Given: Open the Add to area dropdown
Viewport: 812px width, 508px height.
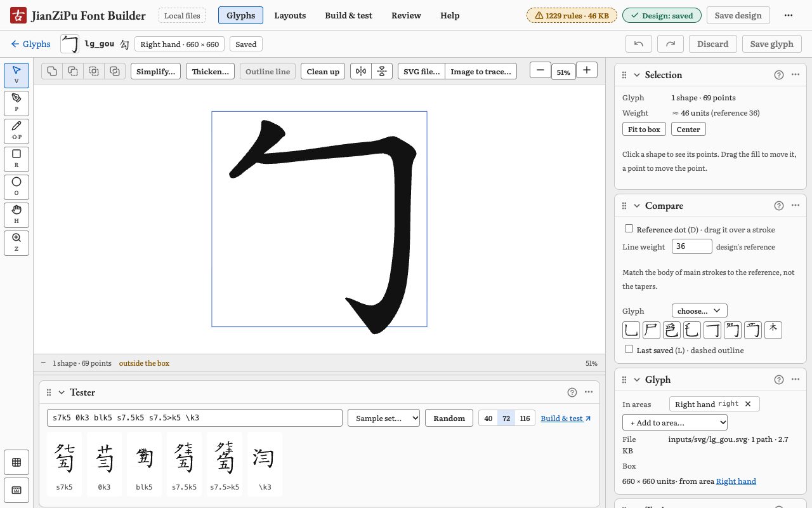Looking at the screenshot, I should [675, 422].
